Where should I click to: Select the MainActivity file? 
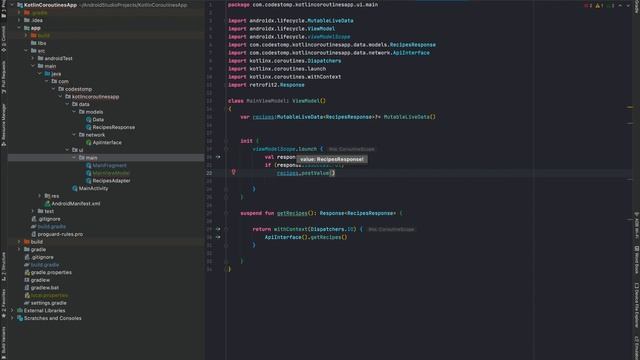[93, 188]
